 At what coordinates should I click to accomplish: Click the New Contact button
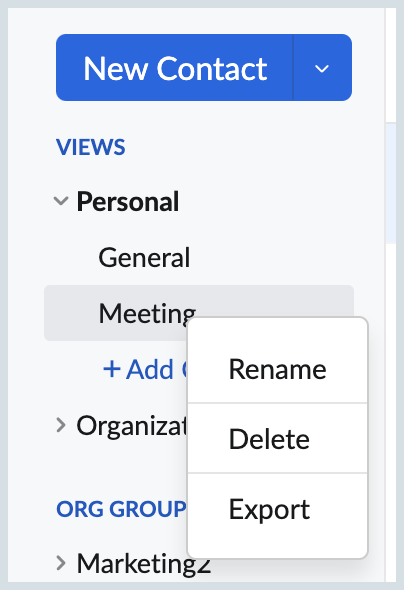click(x=175, y=68)
